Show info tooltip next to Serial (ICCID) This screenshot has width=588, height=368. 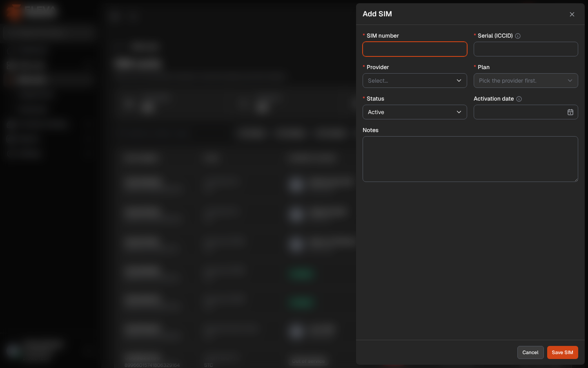click(x=518, y=36)
